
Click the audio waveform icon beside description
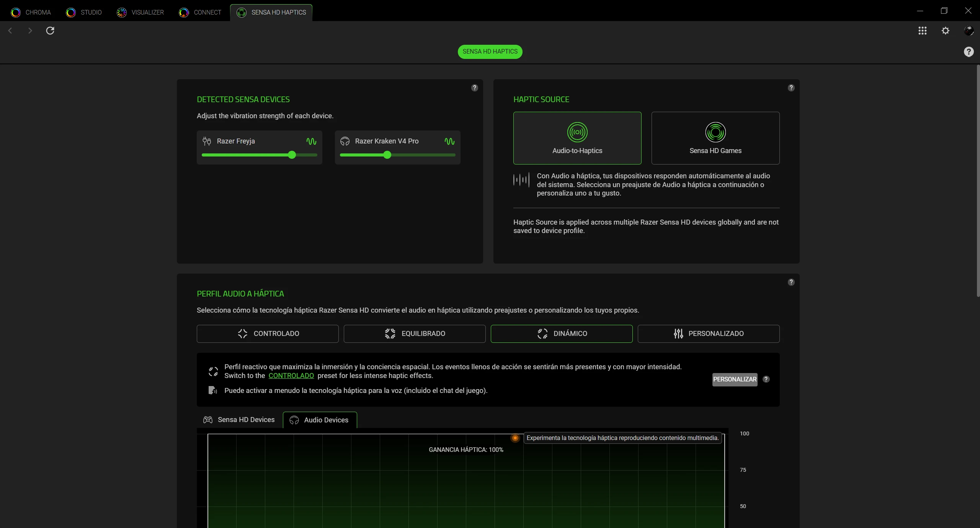tap(521, 179)
